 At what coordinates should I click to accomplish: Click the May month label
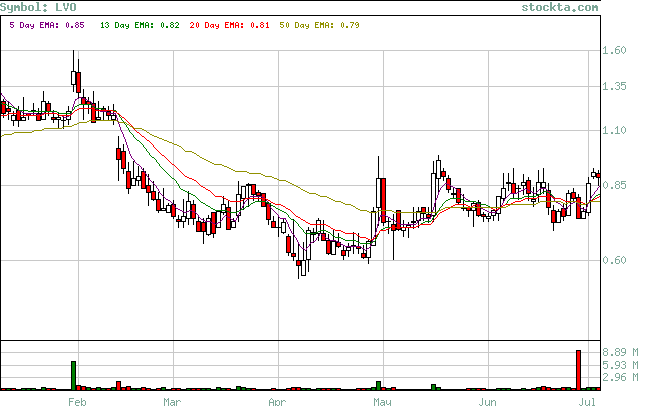pyautogui.click(x=382, y=401)
